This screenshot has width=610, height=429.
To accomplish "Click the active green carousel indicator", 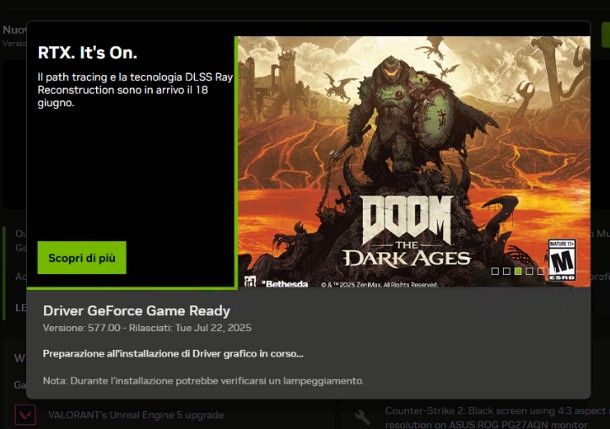I will coord(518,271).
